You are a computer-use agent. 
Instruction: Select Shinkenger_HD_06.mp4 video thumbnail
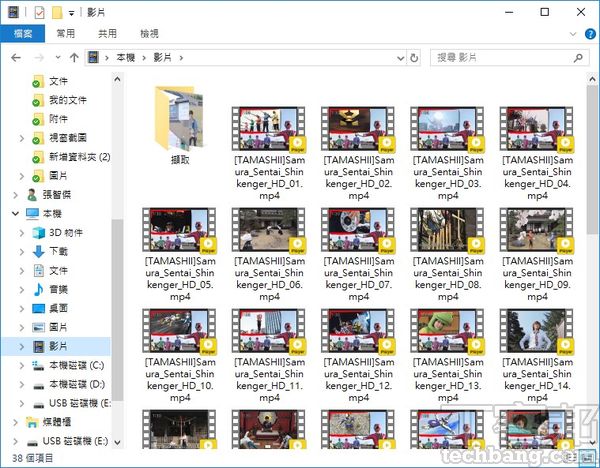269,230
